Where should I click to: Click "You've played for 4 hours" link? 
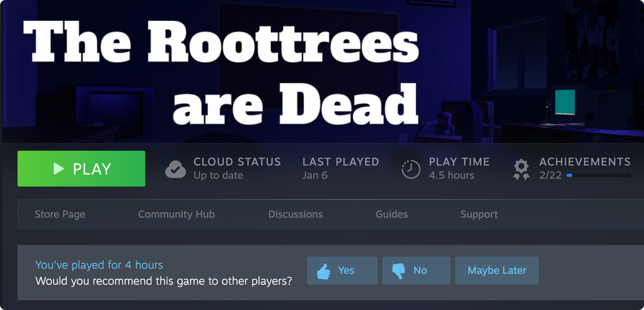click(x=99, y=265)
